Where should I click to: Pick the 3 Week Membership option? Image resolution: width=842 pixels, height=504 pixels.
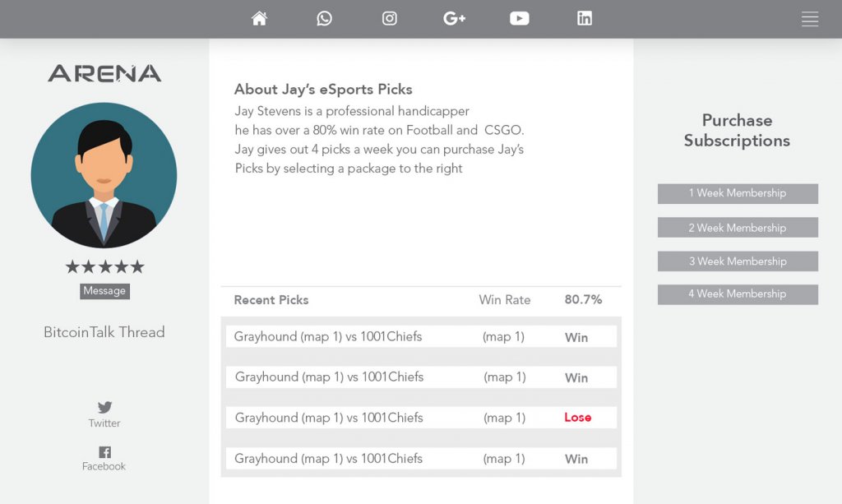[x=738, y=261]
